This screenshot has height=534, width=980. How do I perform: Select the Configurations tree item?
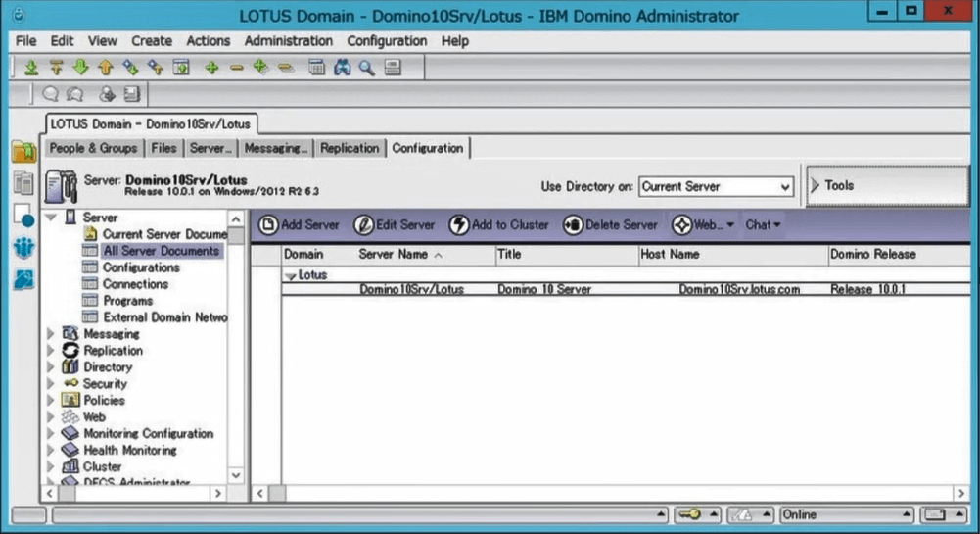pyautogui.click(x=141, y=267)
